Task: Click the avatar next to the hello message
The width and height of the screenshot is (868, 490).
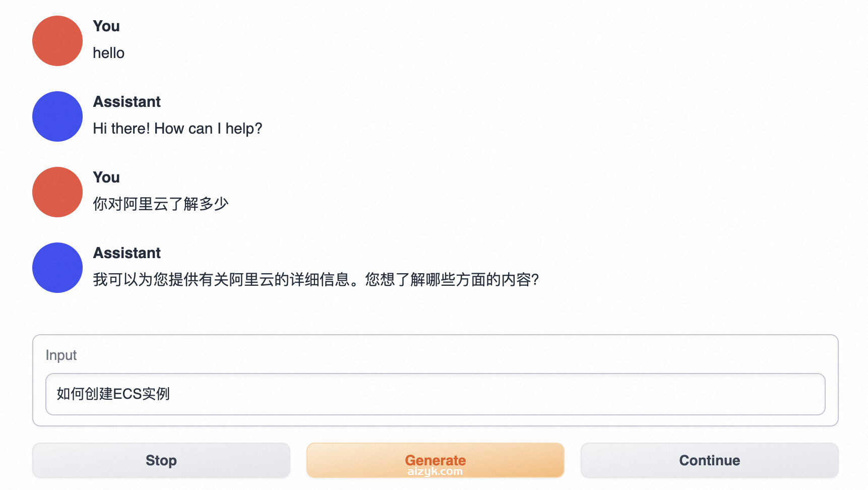Action: [x=57, y=41]
